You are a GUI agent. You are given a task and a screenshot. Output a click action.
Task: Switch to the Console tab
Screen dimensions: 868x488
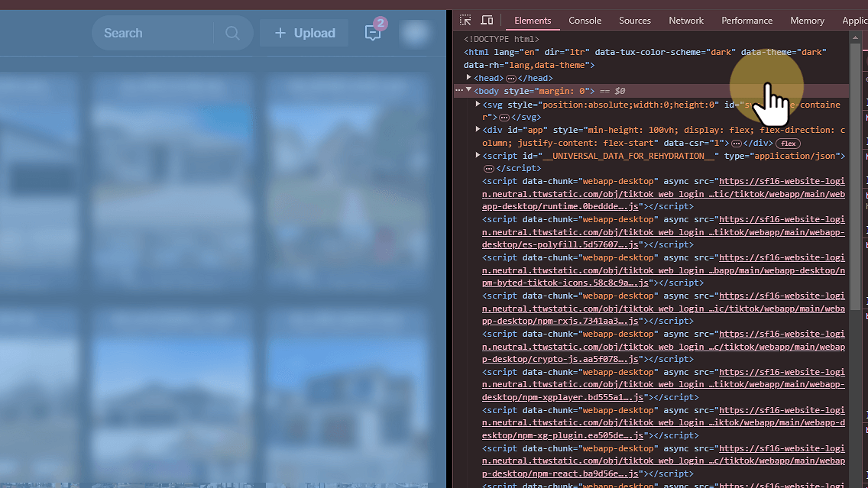tap(585, 21)
